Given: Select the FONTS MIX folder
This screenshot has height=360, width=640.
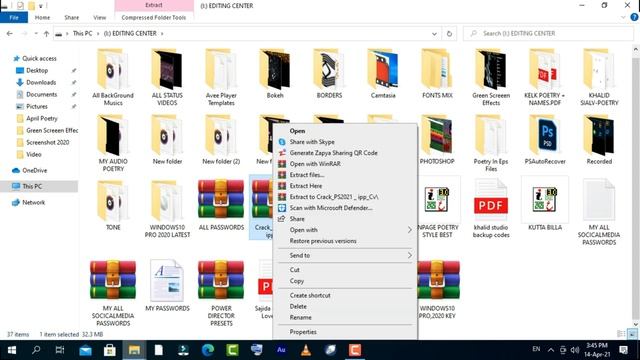Looking at the screenshot, I should click(x=437, y=73).
